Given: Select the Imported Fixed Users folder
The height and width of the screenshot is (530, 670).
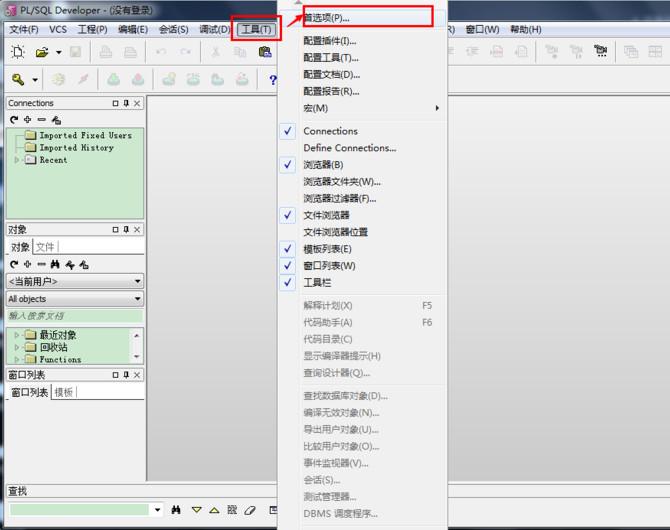Looking at the screenshot, I should 85,135.
